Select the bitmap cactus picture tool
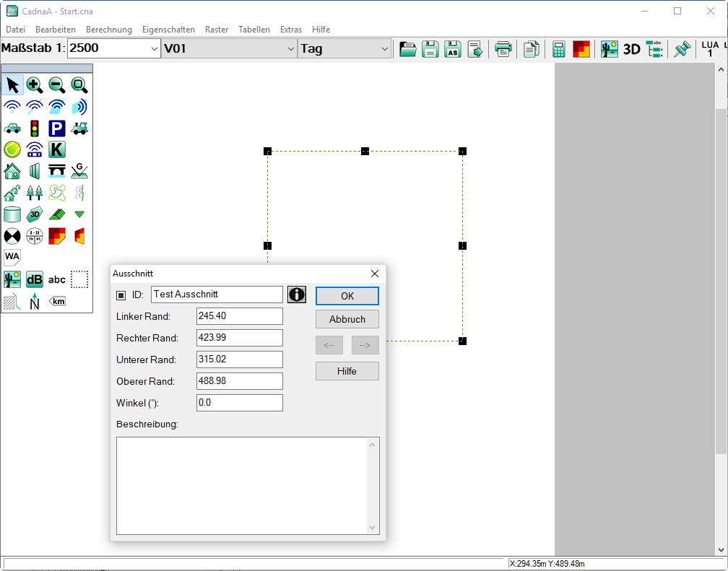This screenshot has height=571, width=728. [12, 279]
